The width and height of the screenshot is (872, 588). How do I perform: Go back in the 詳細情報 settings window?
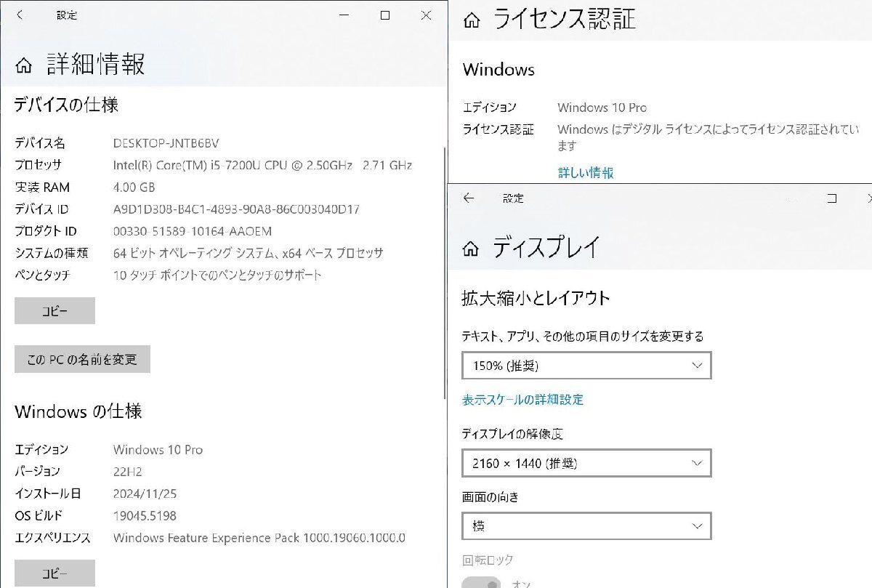coord(20,15)
